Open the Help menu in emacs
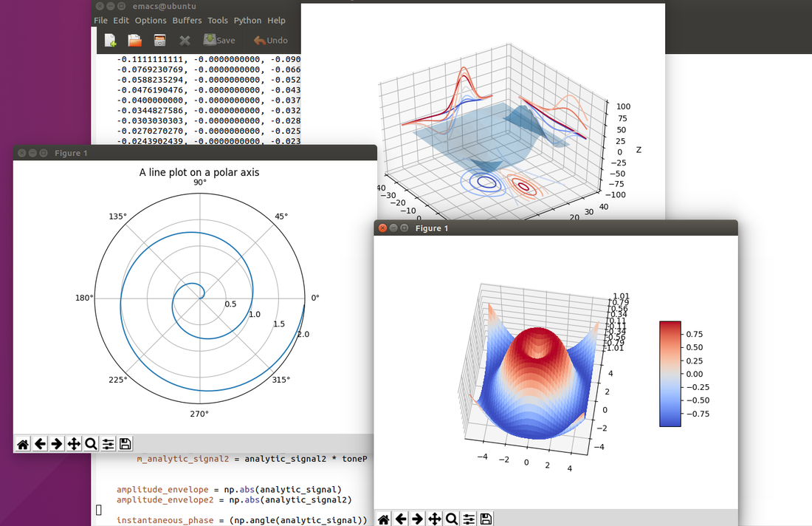812x526 pixels. click(277, 20)
